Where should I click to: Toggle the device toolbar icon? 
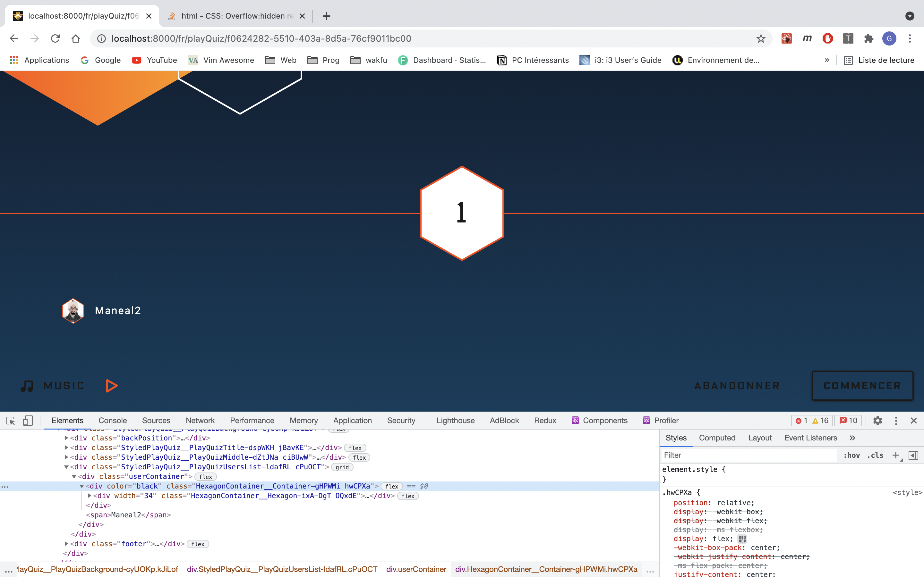pyautogui.click(x=28, y=421)
